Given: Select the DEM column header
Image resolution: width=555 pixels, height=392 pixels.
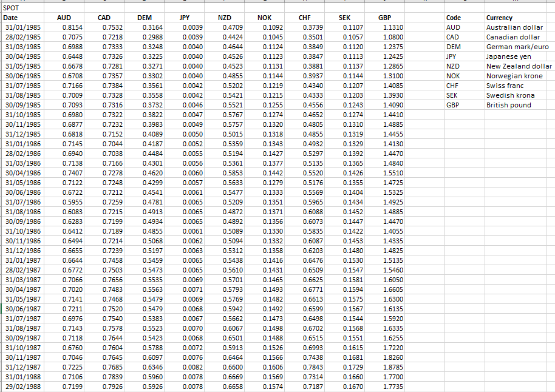Looking at the screenshot, I should coord(144,18).
